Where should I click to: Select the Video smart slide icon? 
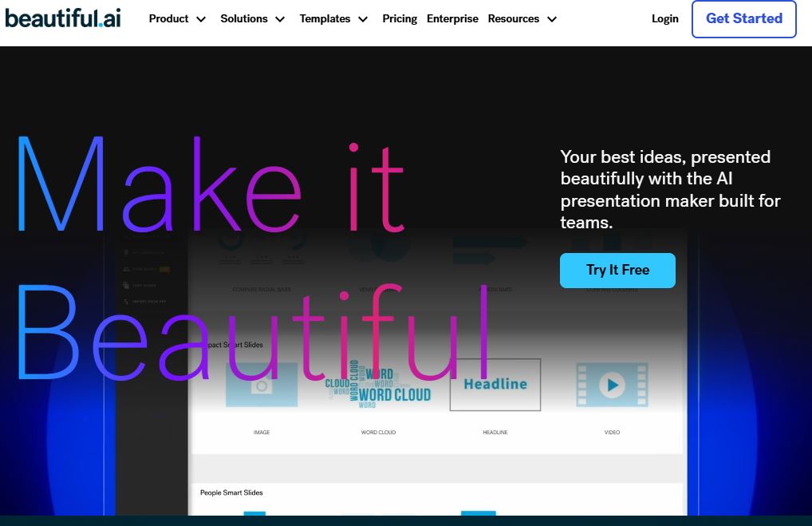pos(612,386)
